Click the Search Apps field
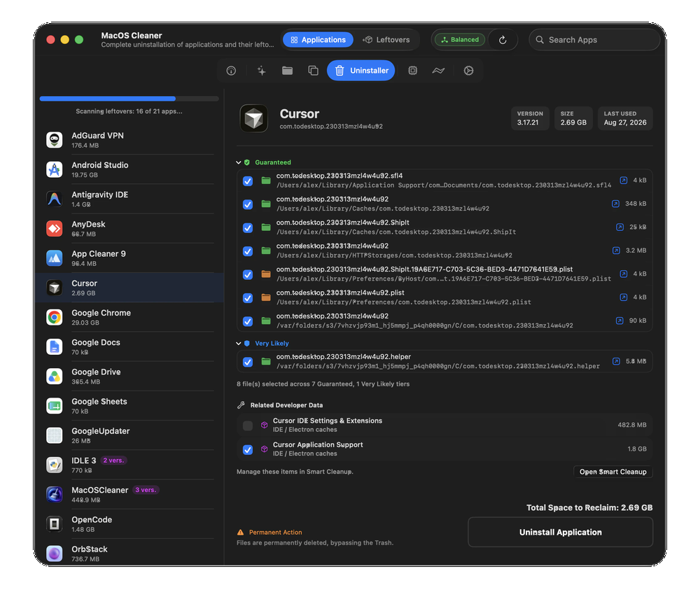The height and width of the screenshot is (611, 700). pyautogui.click(x=594, y=40)
